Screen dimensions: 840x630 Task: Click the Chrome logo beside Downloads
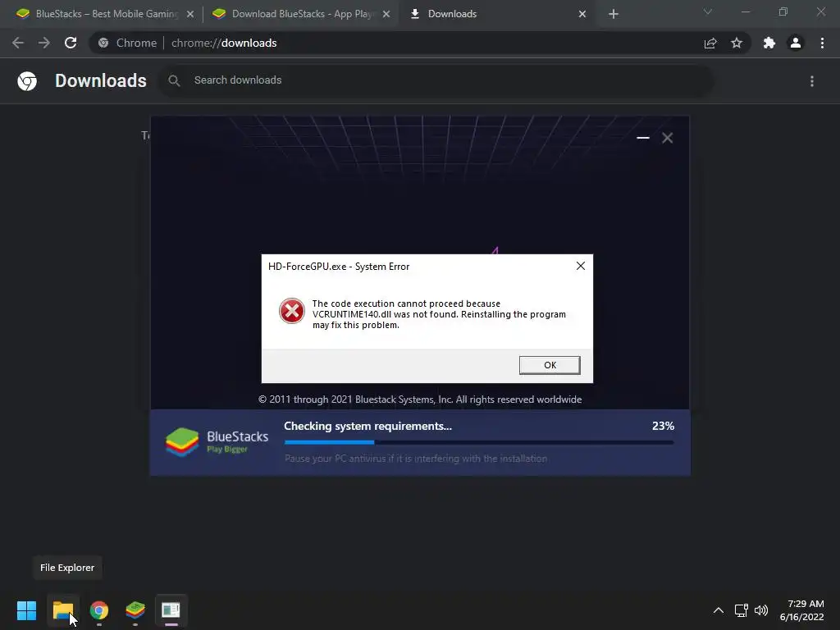coord(27,81)
